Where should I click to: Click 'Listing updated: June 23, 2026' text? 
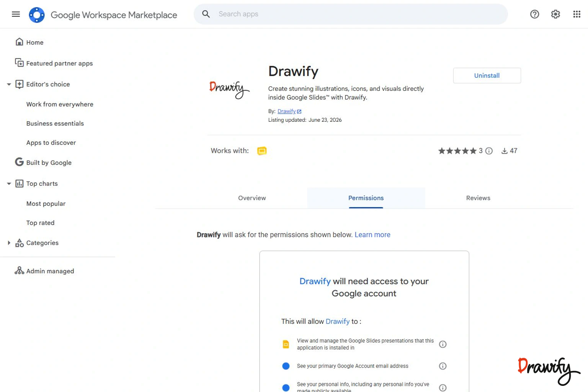[305, 120]
